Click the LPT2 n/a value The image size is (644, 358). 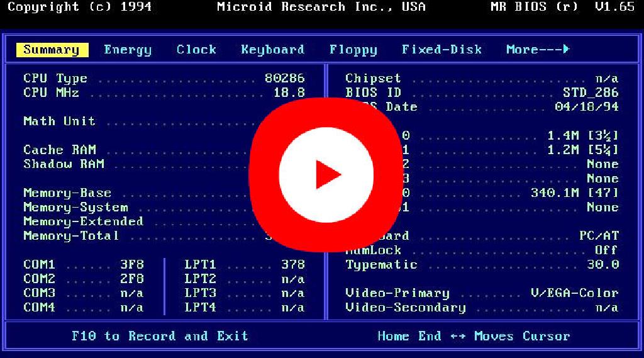click(x=293, y=279)
